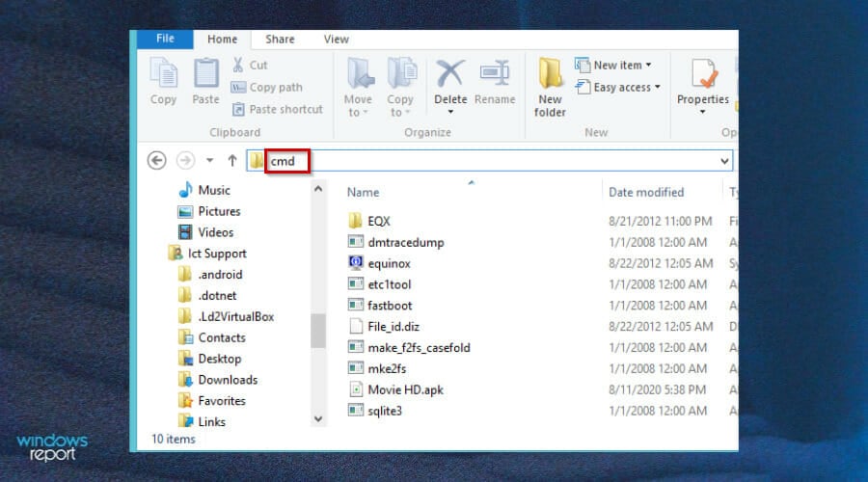Screen dimensions: 868x482
Task: Open Contacts in navigation pane
Action: pyautogui.click(x=212, y=337)
